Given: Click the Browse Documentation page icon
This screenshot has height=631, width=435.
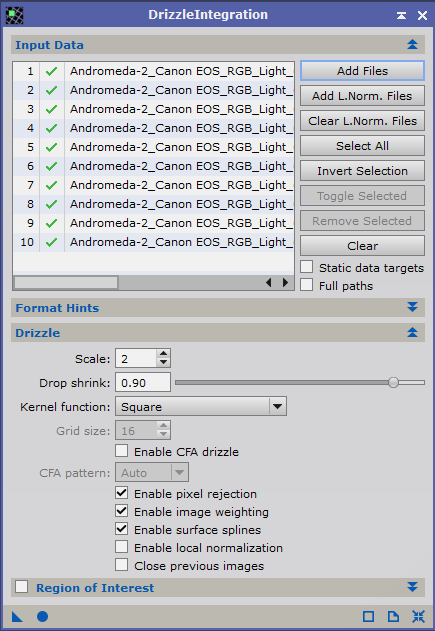Looking at the screenshot, I should point(393,617).
